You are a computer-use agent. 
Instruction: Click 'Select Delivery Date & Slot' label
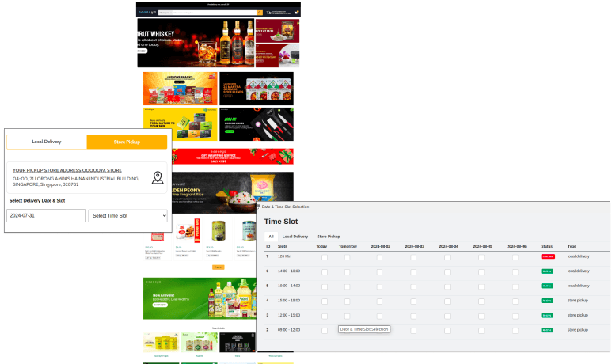click(37, 201)
